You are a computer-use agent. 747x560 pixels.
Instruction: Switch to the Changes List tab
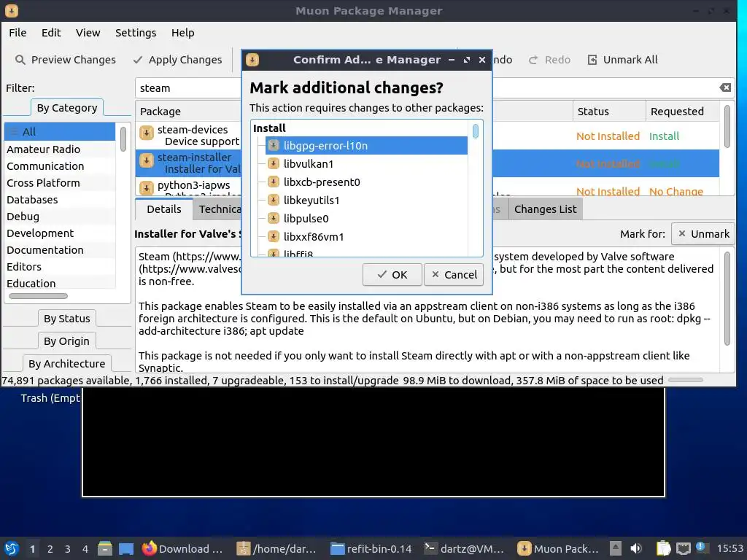click(x=545, y=209)
